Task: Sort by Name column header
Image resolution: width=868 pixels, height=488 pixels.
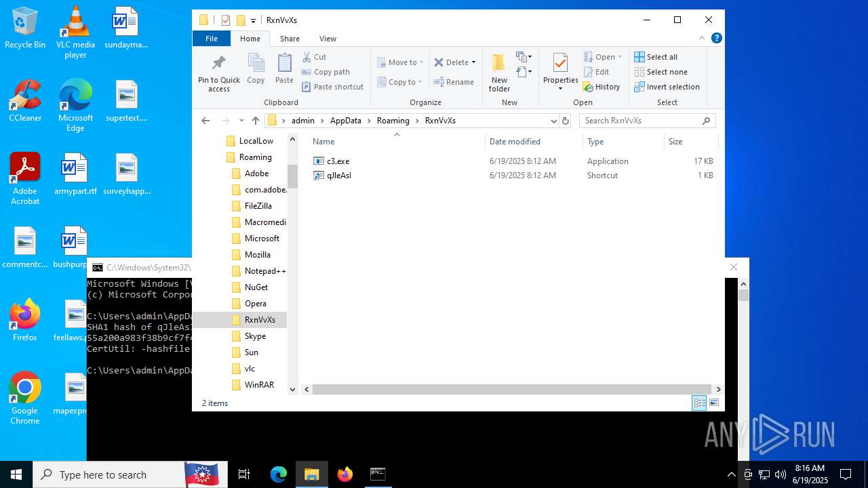Action: click(397, 142)
